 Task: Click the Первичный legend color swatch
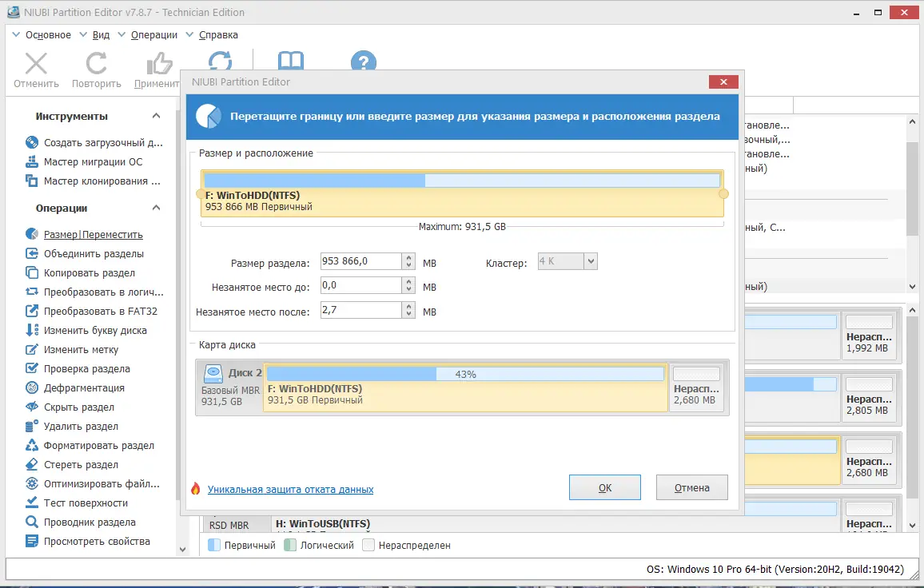[x=214, y=545]
